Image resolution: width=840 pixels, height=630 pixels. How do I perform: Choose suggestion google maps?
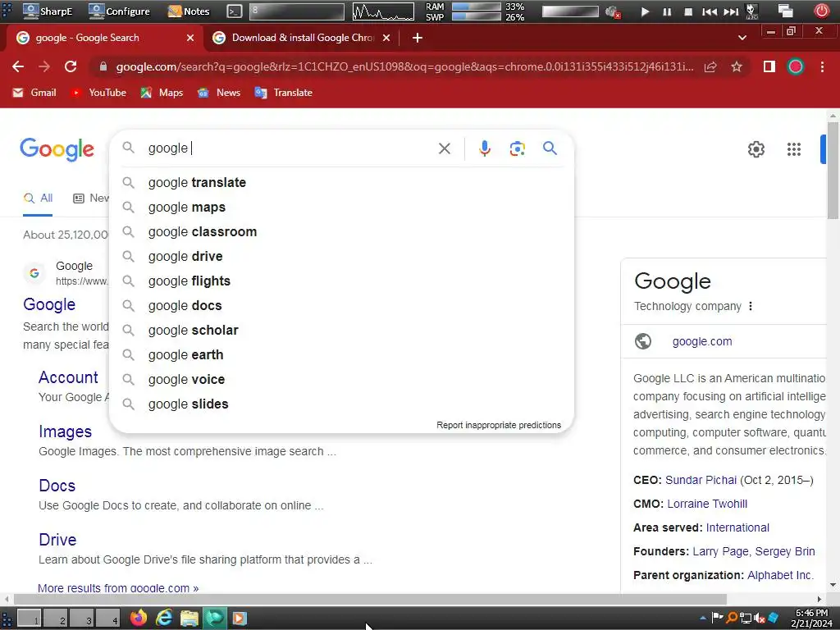(341, 208)
